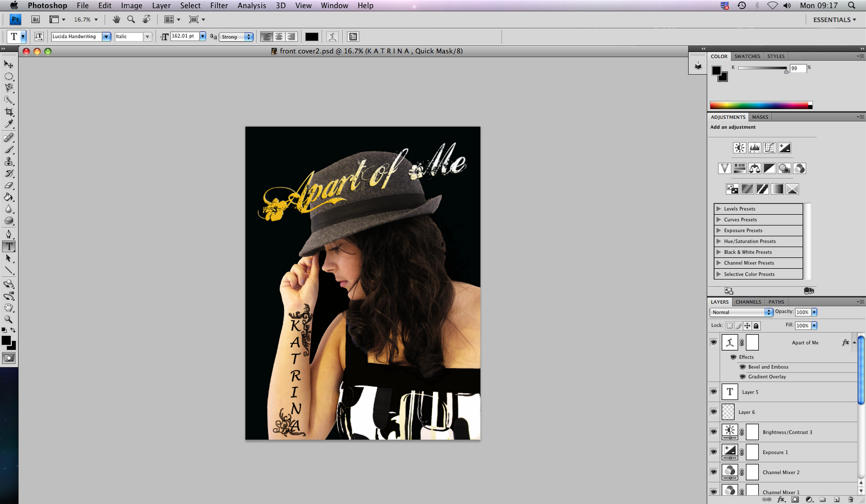
Task: Activate the Zoom tool
Action: 9,319
